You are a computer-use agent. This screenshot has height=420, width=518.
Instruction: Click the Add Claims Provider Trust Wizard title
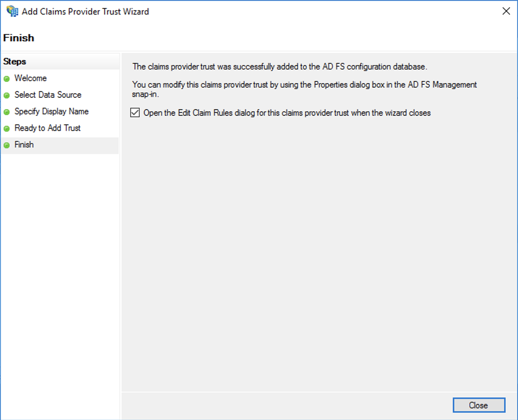pyautogui.click(x=85, y=12)
